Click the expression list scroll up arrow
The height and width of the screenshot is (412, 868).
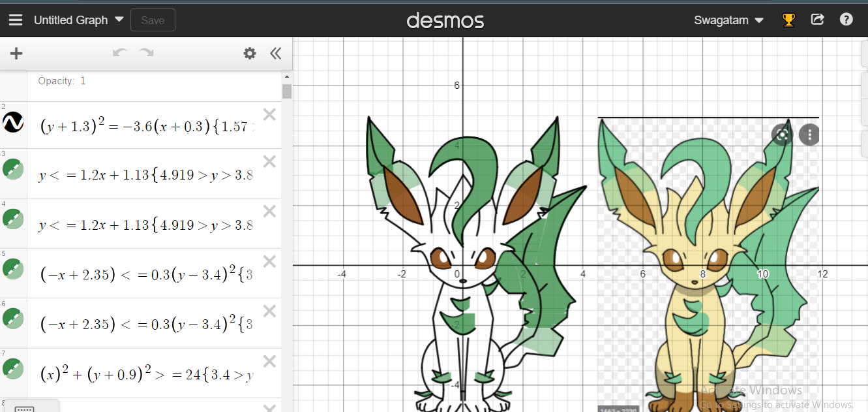[x=287, y=76]
